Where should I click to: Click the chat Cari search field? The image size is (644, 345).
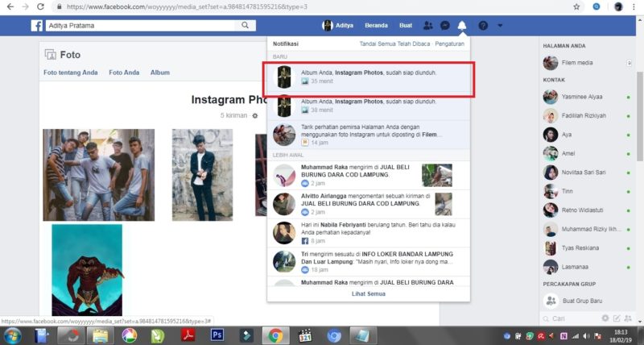571,318
